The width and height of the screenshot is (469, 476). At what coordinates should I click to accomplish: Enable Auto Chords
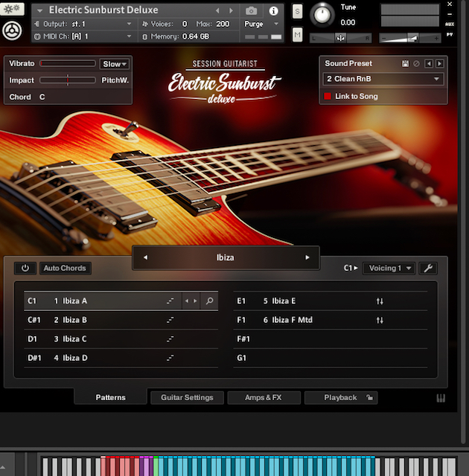(65, 268)
